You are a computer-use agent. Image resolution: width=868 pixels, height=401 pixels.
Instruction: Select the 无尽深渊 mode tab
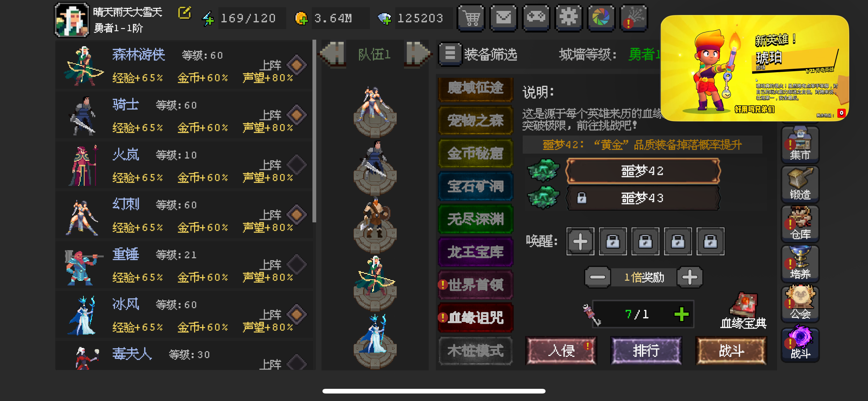(x=476, y=219)
